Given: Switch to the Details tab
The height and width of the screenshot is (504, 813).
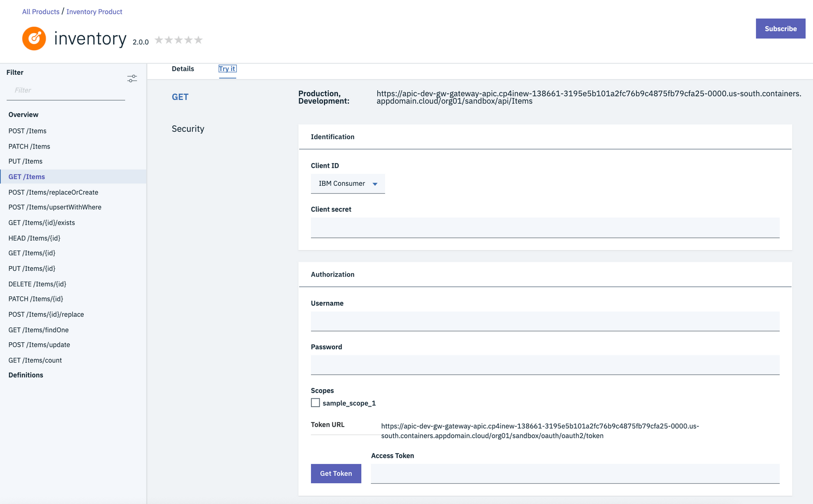Looking at the screenshot, I should pyautogui.click(x=183, y=69).
